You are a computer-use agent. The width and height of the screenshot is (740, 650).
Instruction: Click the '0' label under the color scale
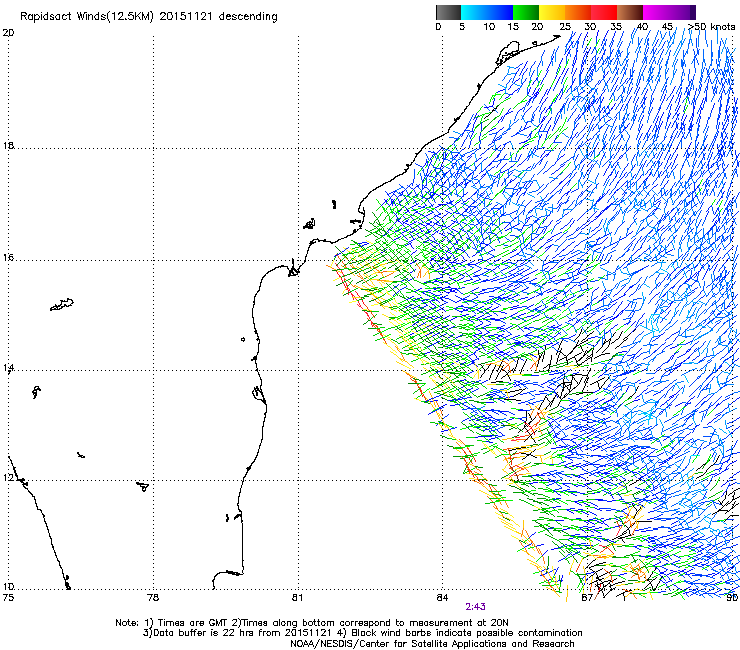438,27
